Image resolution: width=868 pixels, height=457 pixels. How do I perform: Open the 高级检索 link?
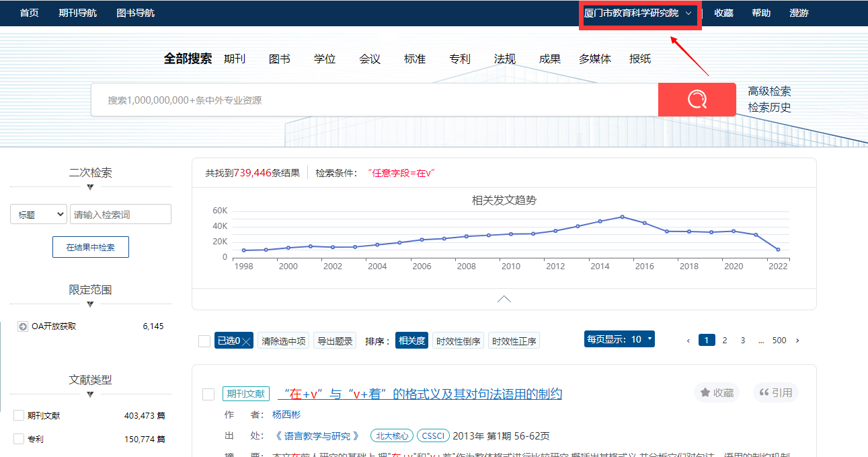(769, 92)
